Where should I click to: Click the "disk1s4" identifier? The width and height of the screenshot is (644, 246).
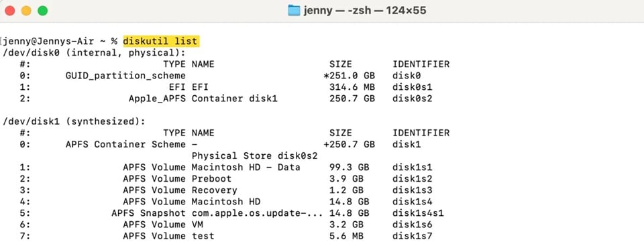coord(413,202)
